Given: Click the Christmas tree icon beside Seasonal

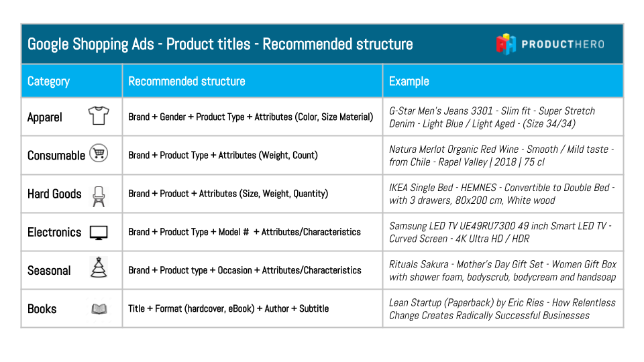Looking at the screenshot, I should [x=99, y=267].
